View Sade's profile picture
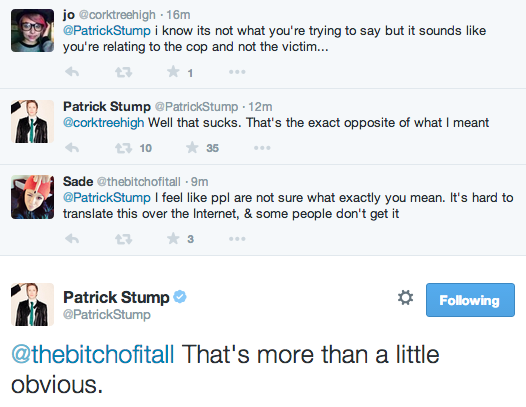Viewport: 526px width, 407px height. [x=32, y=197]
